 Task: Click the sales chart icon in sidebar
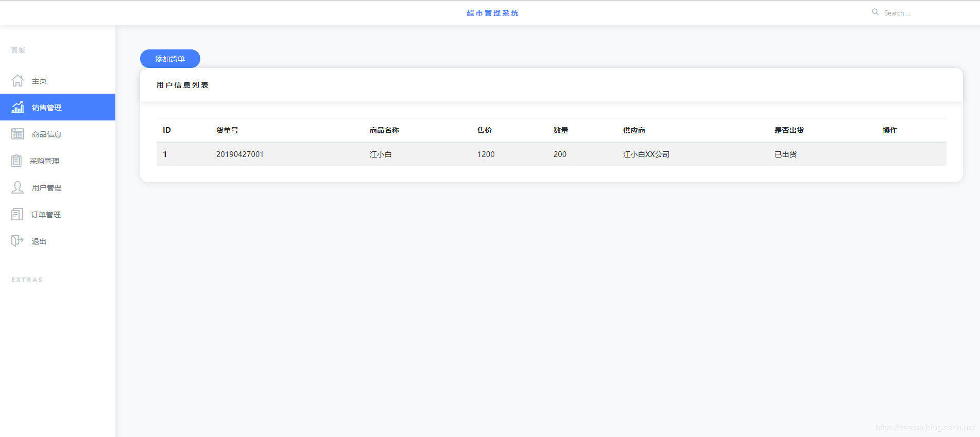point(18,107)
